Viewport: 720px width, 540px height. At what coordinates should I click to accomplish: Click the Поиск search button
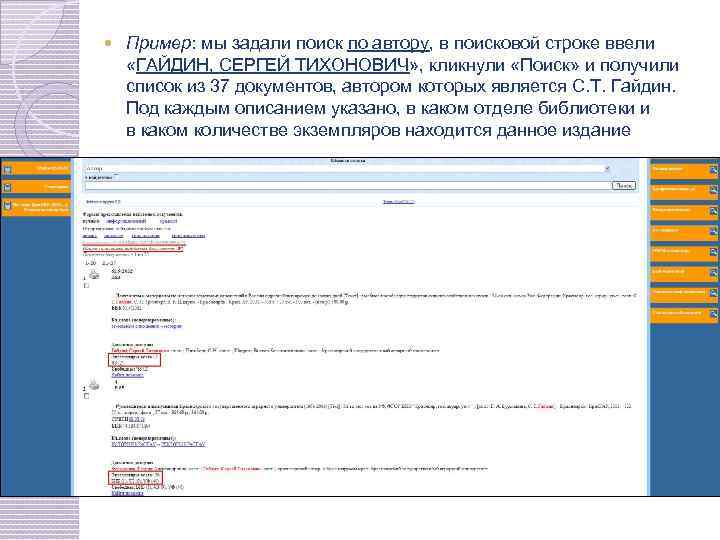(x=624, y=186)
